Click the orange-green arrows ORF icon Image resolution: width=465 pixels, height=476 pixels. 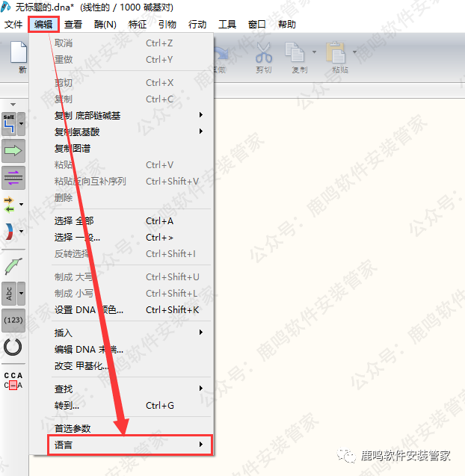click(9, 204)
